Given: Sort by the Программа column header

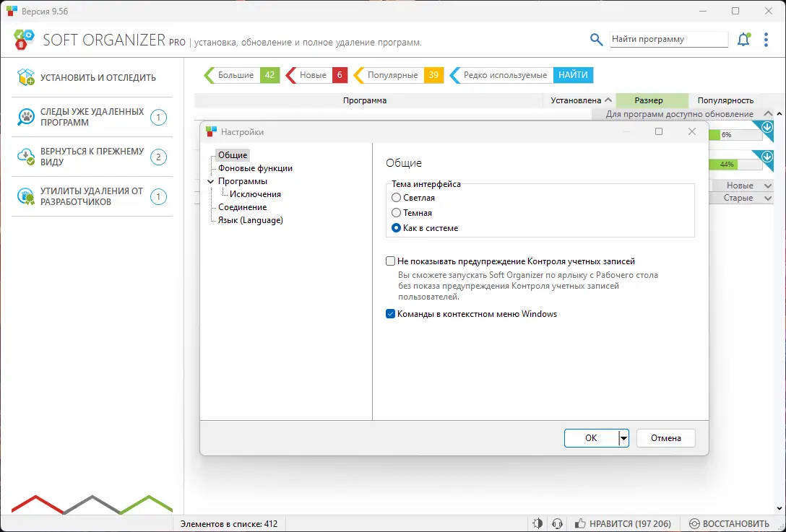Looking at the screenshot, I should tap(368, 100).
